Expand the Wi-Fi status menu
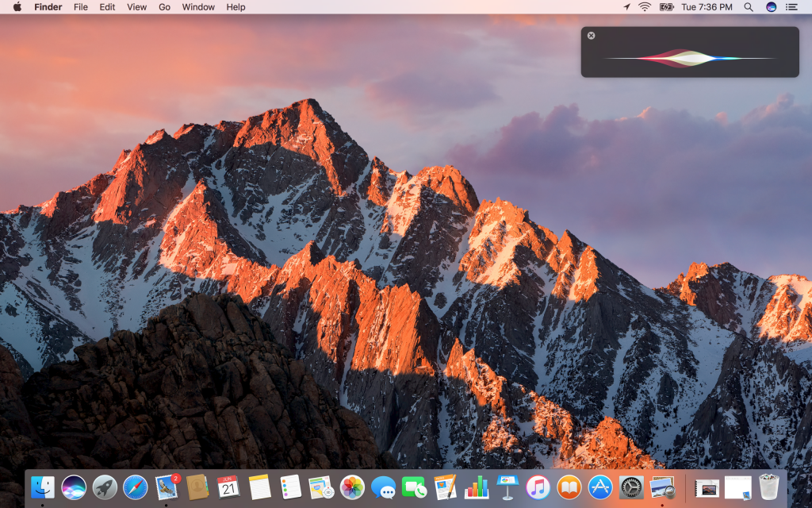812x508 pixels. click(x=645, y=7)
